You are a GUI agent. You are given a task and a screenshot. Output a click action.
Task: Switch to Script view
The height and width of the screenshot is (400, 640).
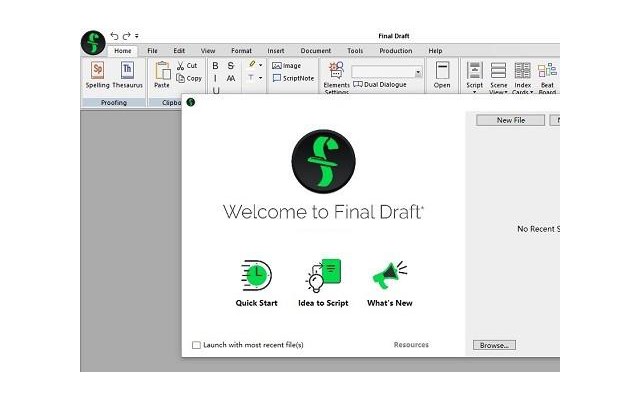(474, 74)
